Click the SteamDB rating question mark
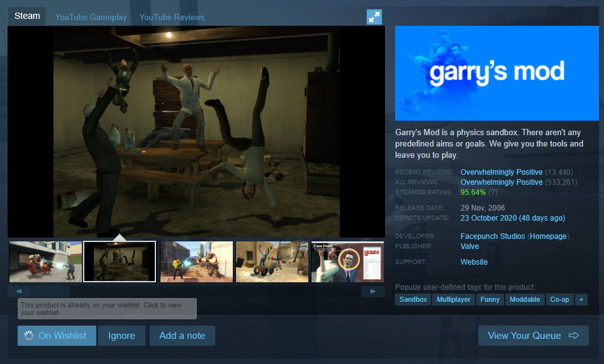Screen dimensions: 604x364 493,192
